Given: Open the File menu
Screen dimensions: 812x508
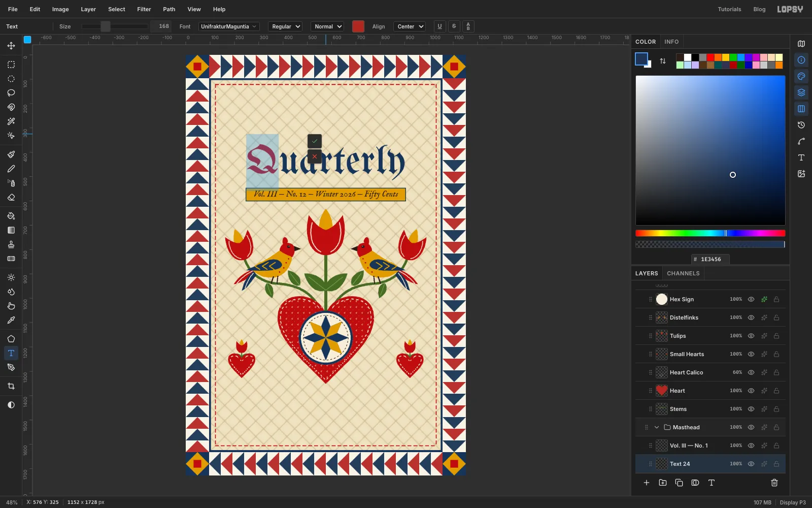Looking at the screenshot, I should [13, 9].
